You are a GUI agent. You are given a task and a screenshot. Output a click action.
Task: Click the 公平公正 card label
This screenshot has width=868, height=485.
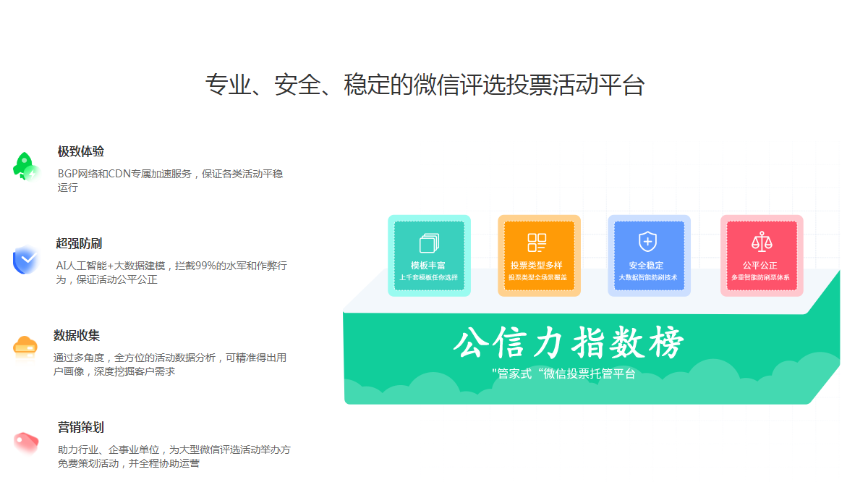point(760,266)
